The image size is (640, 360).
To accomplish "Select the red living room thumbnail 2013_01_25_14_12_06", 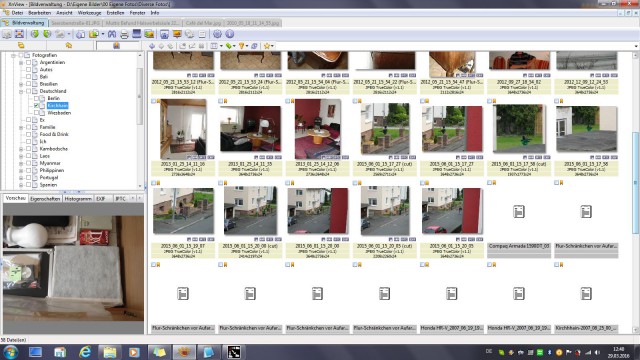I will [318, 129].
